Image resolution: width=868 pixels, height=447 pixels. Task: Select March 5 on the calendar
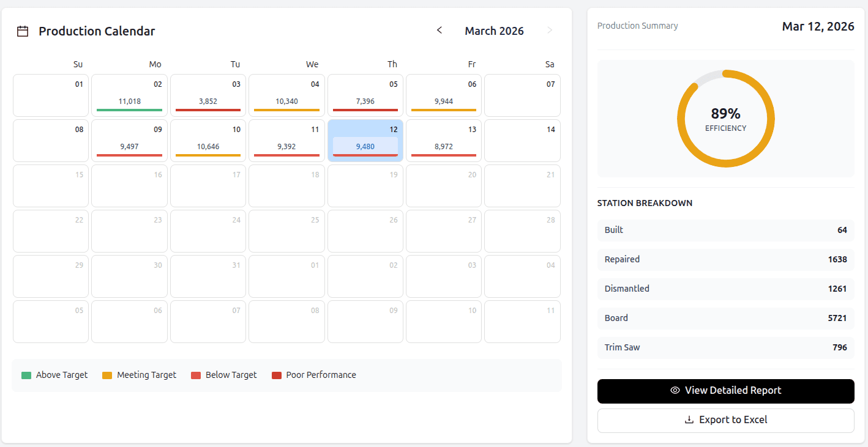365,95
